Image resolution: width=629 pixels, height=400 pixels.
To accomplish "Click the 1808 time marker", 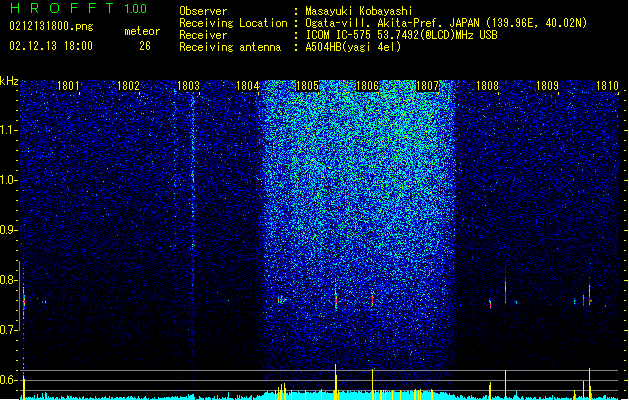I will 487,86.
